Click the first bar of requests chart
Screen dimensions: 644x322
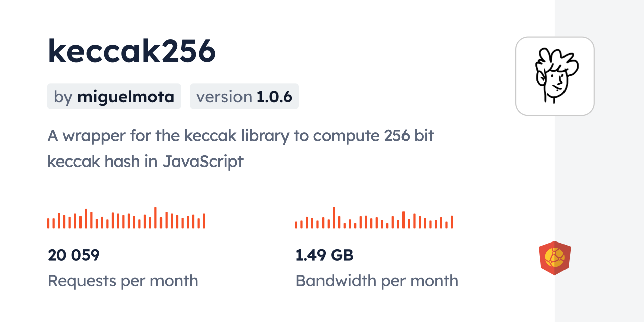coord(48,223)
